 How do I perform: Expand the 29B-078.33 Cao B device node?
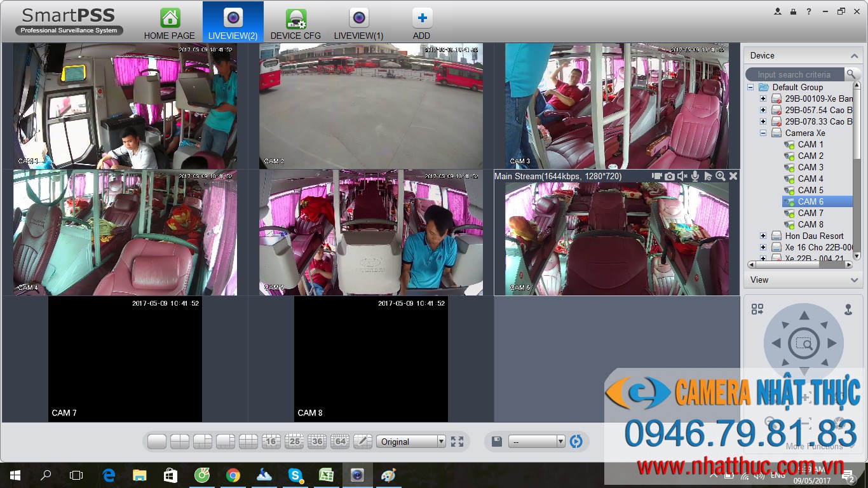coord(763,121)
